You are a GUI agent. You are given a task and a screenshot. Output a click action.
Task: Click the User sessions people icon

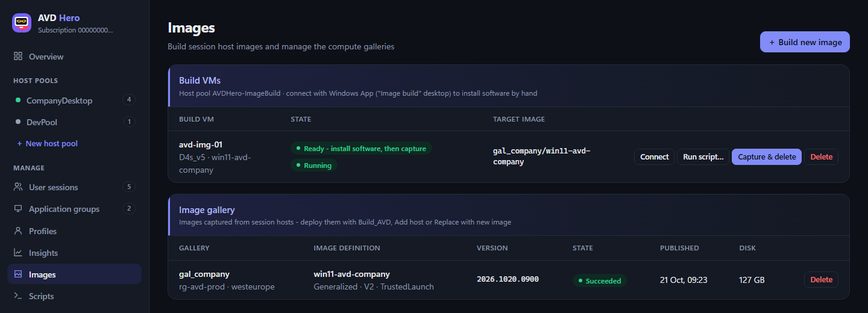coord(18,187)
